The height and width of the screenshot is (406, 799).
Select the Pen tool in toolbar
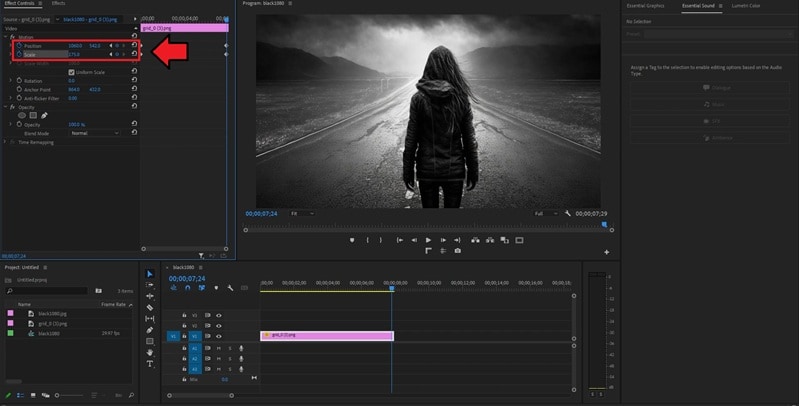coord(150,330)
